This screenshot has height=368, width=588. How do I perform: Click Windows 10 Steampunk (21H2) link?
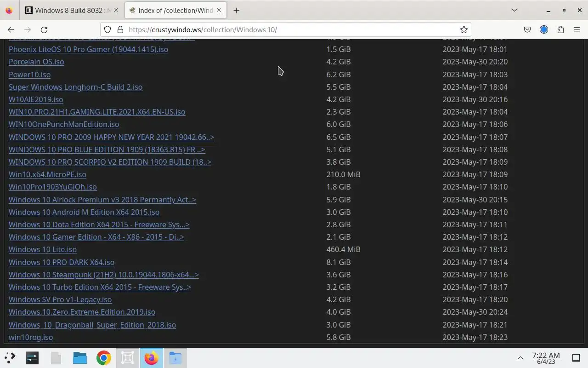[x=104, y=275]
